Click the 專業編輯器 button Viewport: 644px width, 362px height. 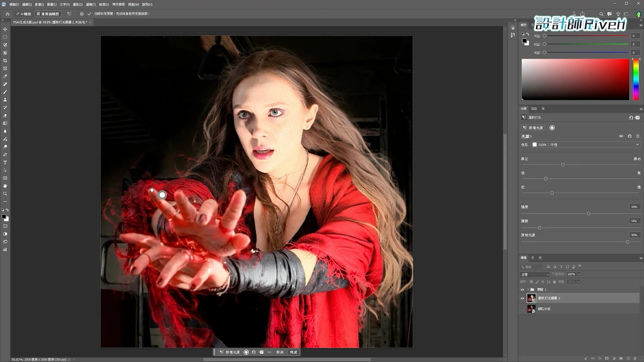(48, 14)
